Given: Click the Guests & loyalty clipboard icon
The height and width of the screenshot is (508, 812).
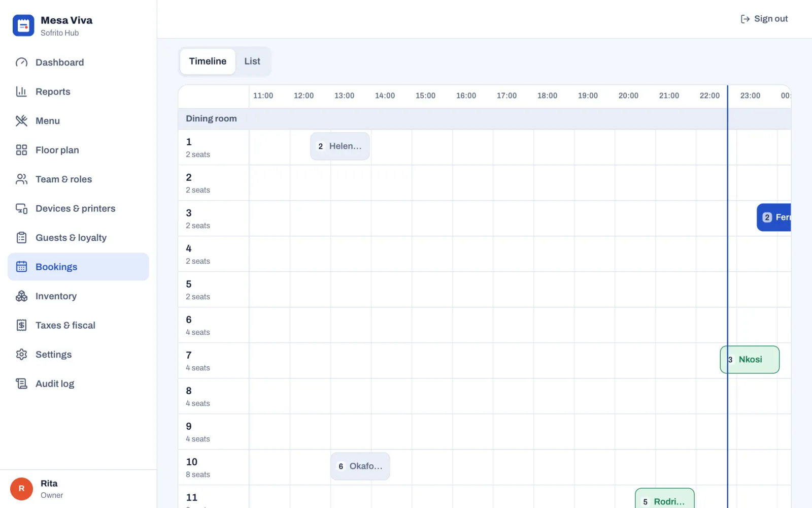Looking at the screenshot, I should pos(21,238).
